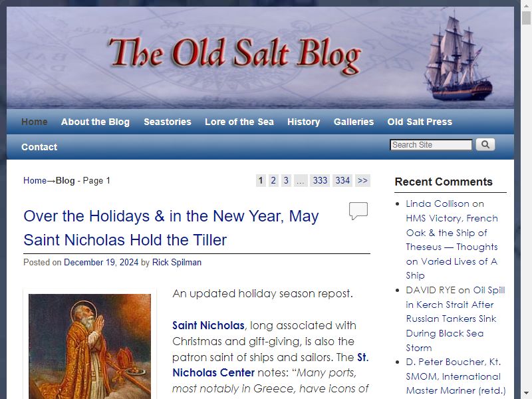This screenshot has height=399, width=532.
Task: Go to page 2 of the blog
Action: (x=273, y=180)
